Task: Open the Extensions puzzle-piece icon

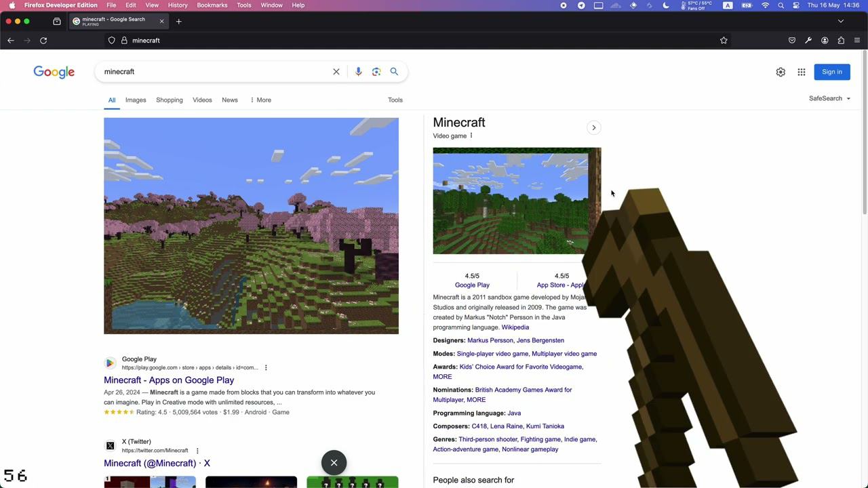Action: [x=841, y=41]
